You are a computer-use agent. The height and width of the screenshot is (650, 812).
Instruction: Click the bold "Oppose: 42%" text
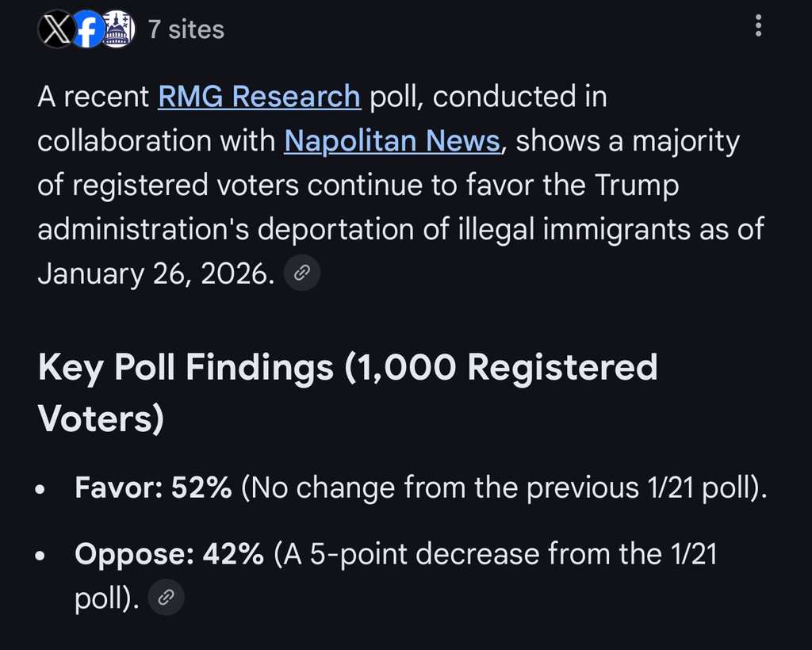tap(169, 553)
